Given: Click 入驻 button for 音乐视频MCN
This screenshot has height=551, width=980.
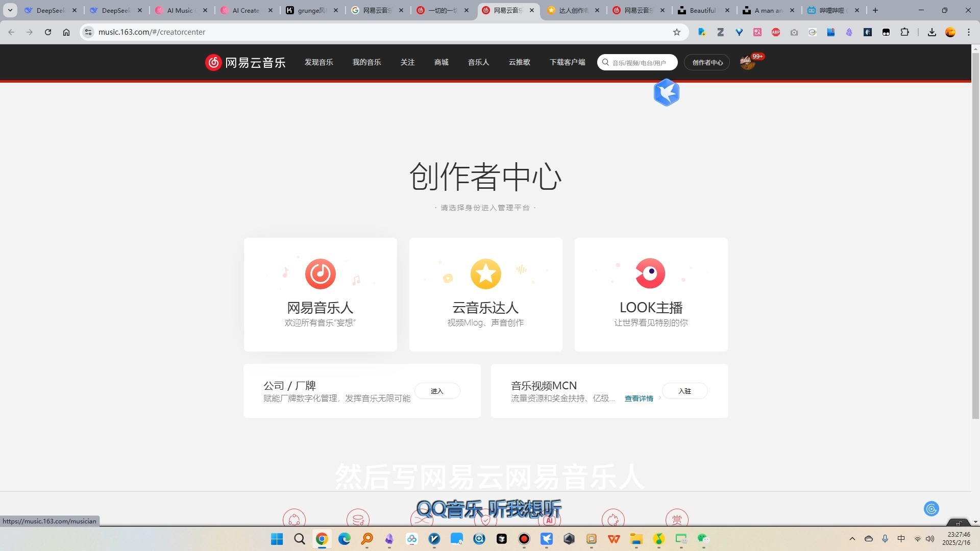Looking at the screenshot, I should coord(684,391).
